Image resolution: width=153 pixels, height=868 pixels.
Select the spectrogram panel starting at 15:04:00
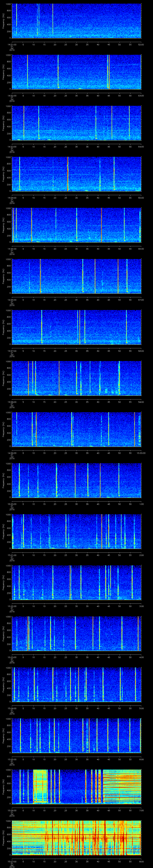(77, 685)
